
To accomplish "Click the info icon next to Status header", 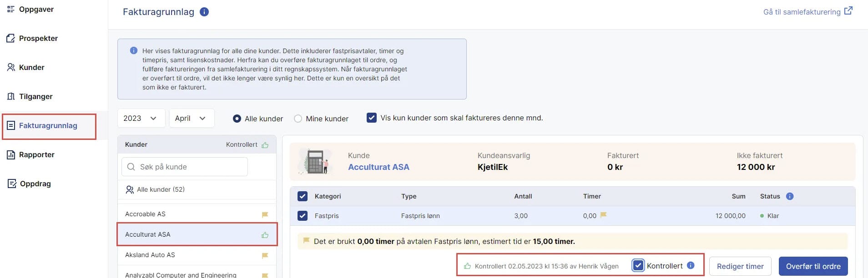I will 790,196.
